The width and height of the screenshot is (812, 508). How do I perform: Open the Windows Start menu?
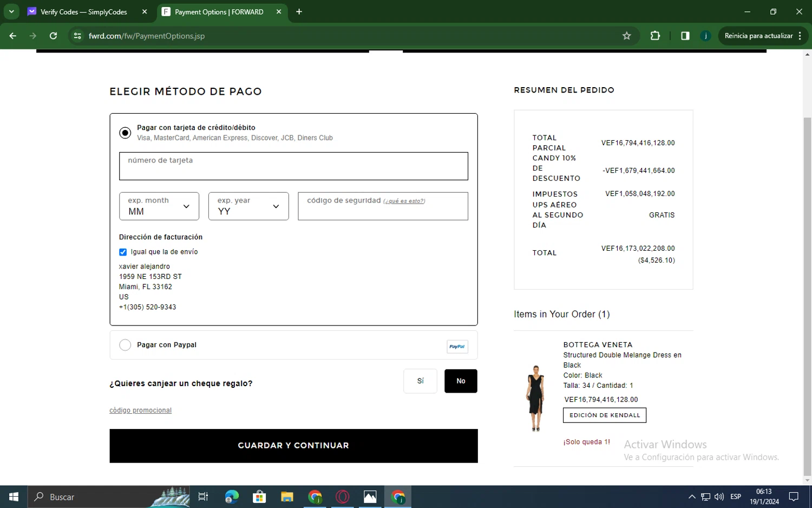pyautogui.click(x=14, y=497)
